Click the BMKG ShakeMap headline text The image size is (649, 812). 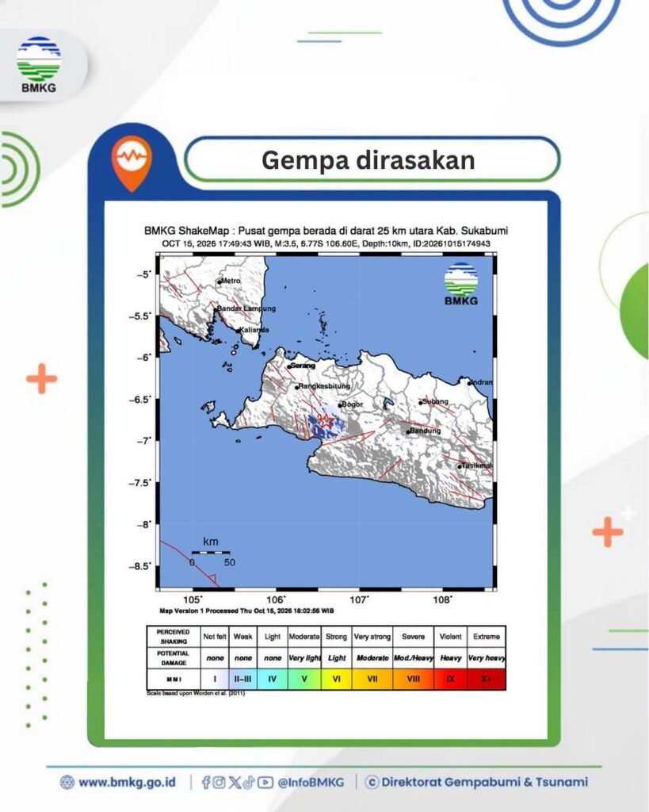point(326,231)
